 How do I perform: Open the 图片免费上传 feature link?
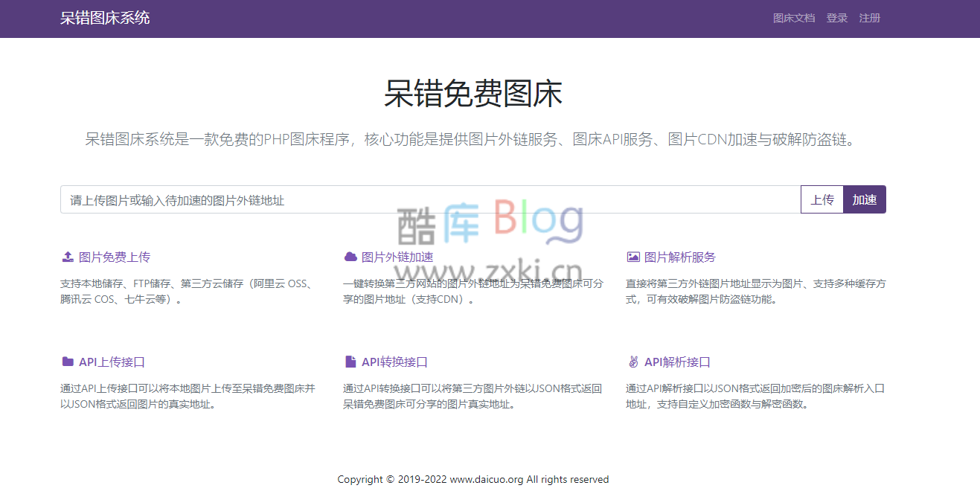(116, 256)
